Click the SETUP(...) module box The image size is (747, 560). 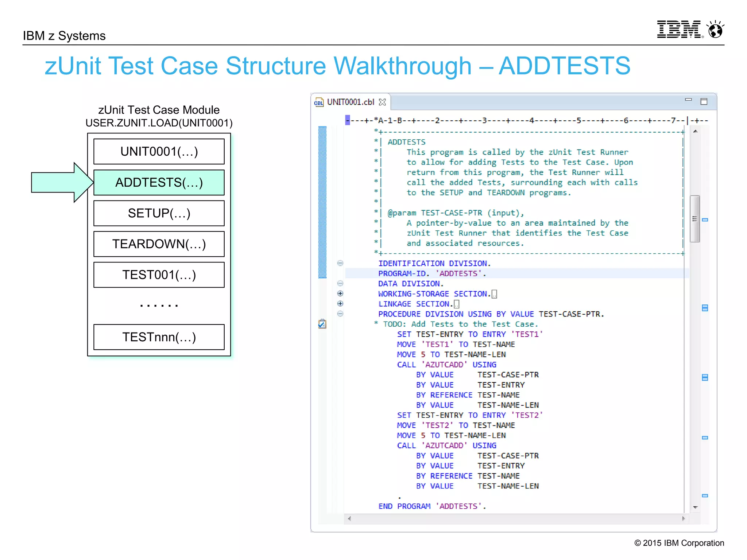click(159, 213)
